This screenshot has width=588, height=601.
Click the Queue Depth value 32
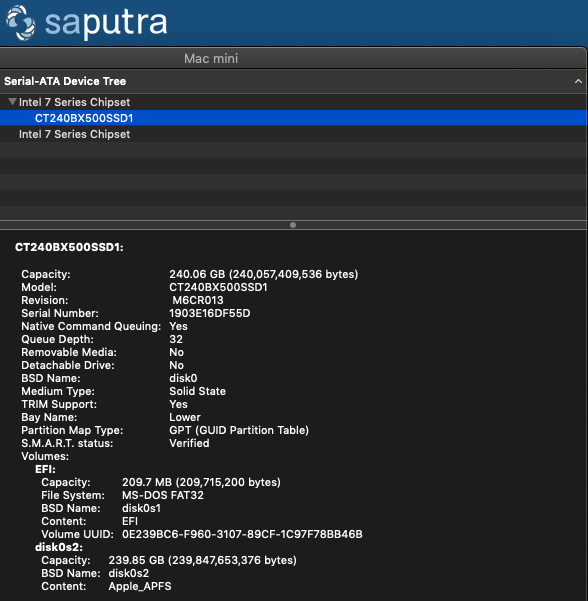tap(176, 339)
